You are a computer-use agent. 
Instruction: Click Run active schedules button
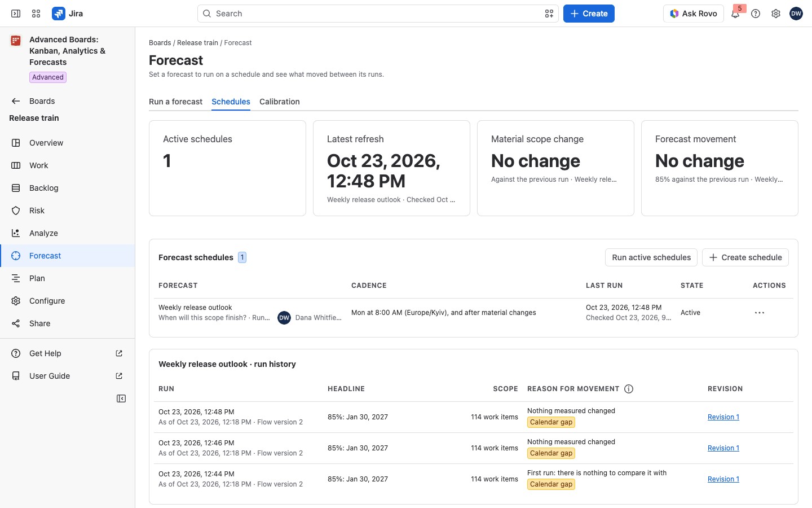[651, 257]
